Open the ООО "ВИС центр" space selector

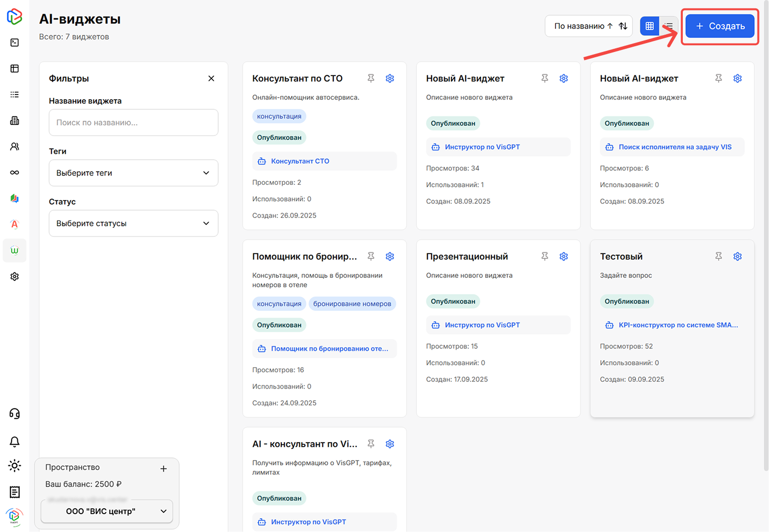pos(107,511)
